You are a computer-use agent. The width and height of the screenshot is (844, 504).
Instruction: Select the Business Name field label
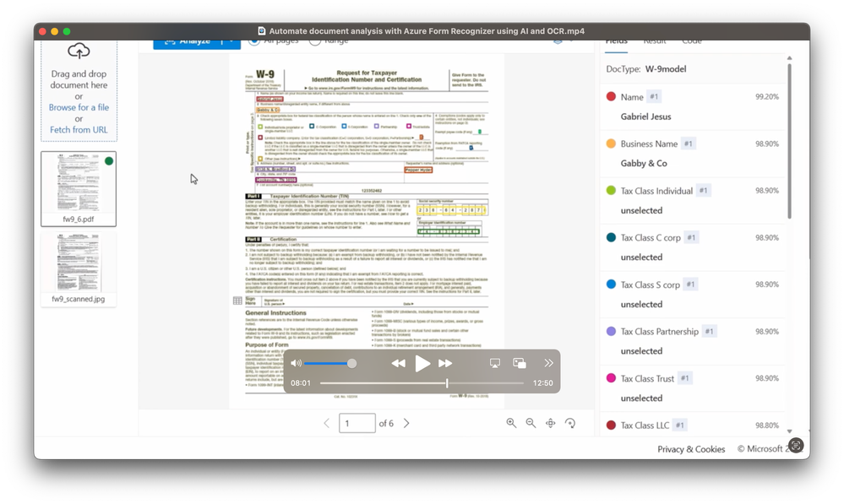coord(649,144)
